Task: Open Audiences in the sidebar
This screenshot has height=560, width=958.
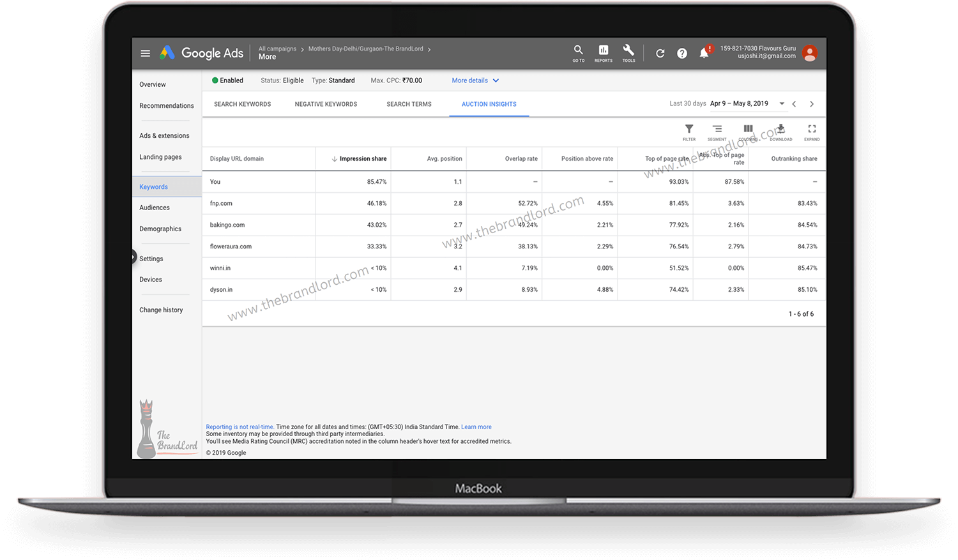Action: (x=155, y=208)
